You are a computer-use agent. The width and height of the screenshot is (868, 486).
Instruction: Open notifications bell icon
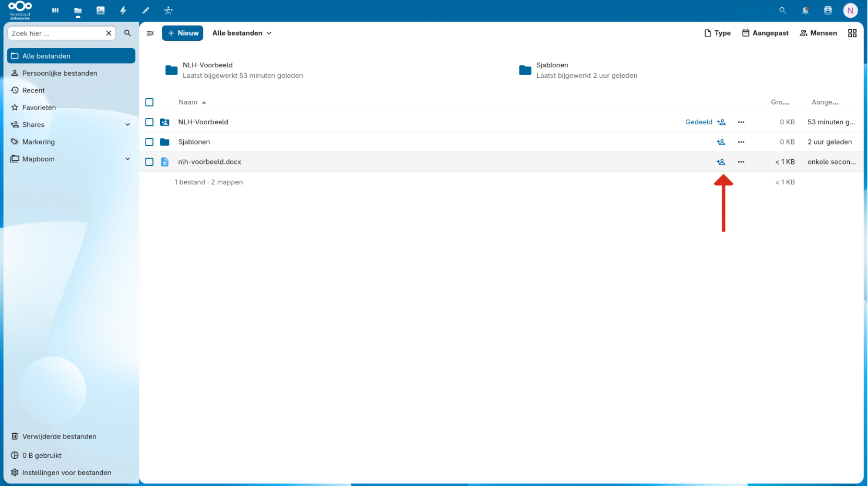[x=805, y=10]
